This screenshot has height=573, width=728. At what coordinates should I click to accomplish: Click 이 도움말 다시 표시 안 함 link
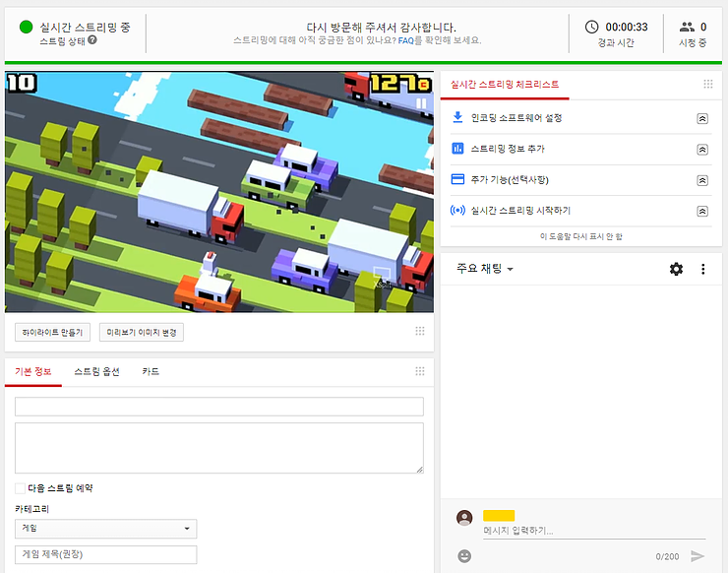click(580, 236)
